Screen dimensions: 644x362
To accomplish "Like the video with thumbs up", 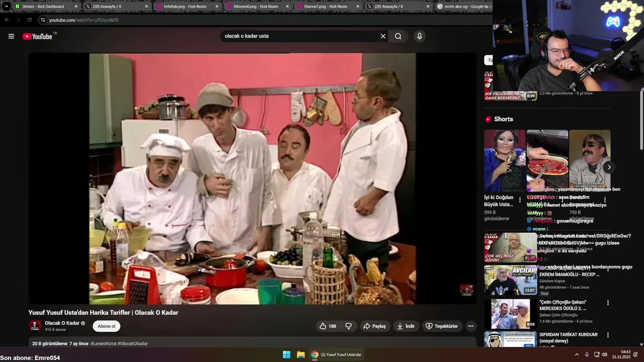I will 328,326.
